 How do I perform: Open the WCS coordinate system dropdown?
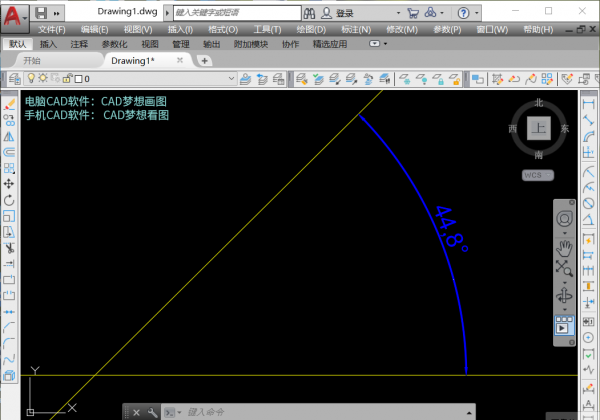(x=538, y=175)
